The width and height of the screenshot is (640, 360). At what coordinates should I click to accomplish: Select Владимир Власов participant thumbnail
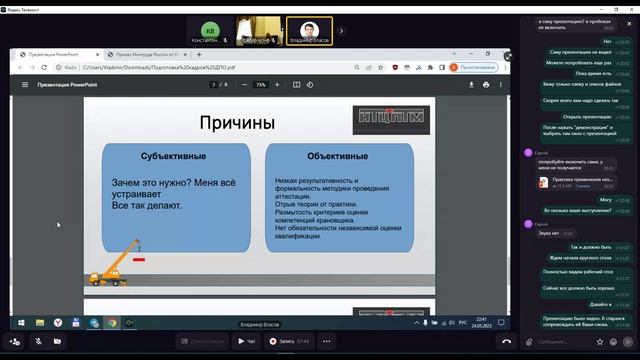click(x=309, y=31)
